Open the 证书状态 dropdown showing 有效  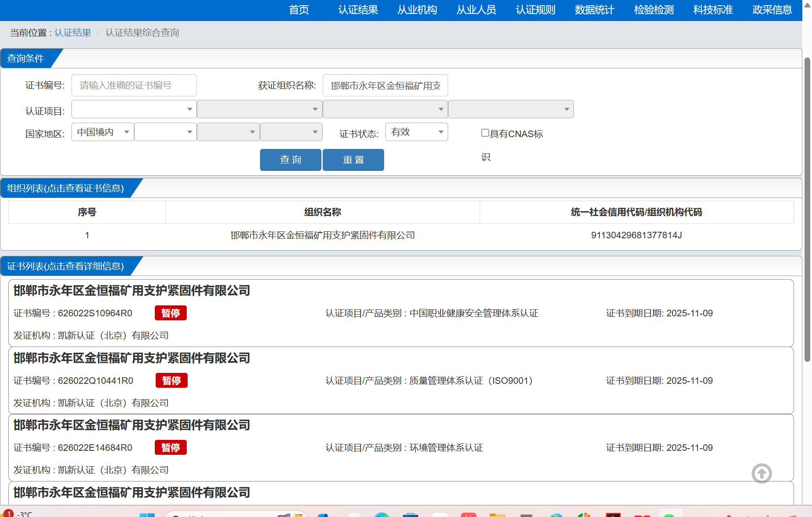click(417, 132)
